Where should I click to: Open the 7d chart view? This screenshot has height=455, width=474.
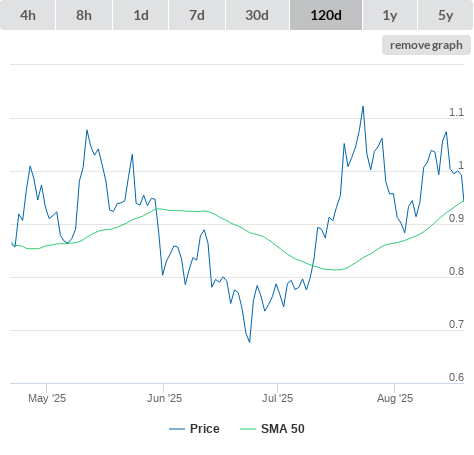coord(197,15)
